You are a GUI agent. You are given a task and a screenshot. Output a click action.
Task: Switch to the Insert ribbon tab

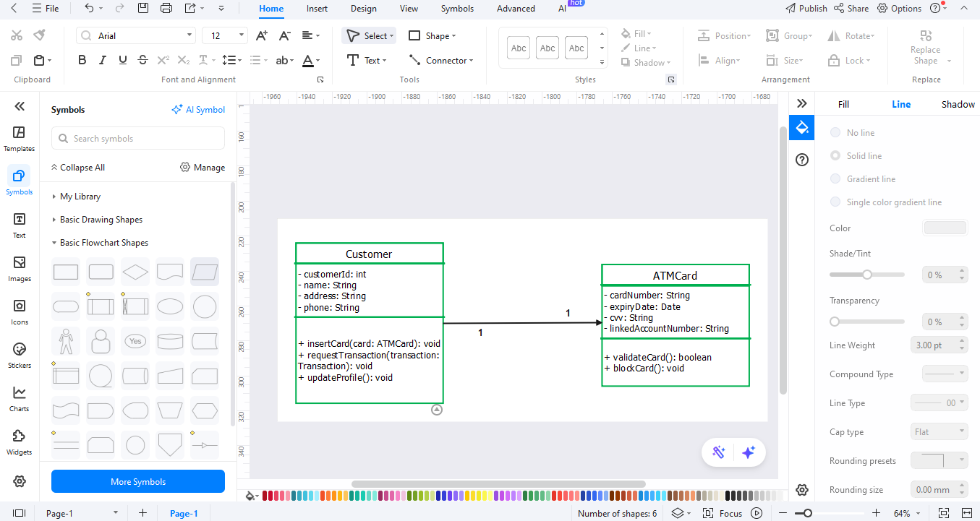317,9
